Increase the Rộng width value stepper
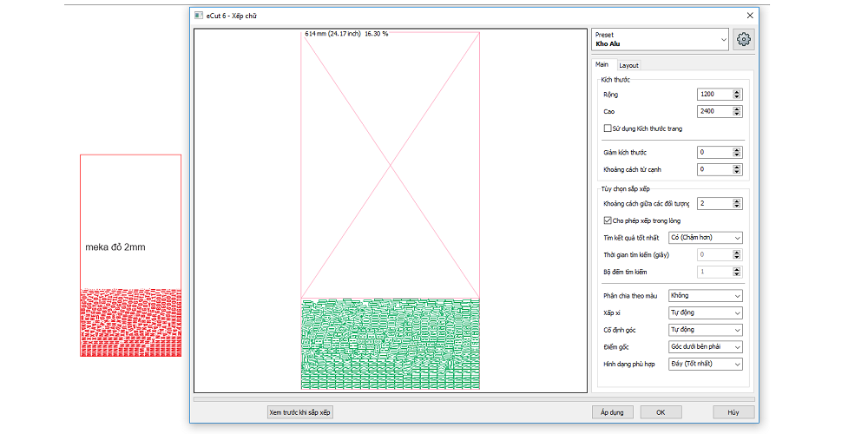Screen dimensions: 868x434 tap(738, 91)
